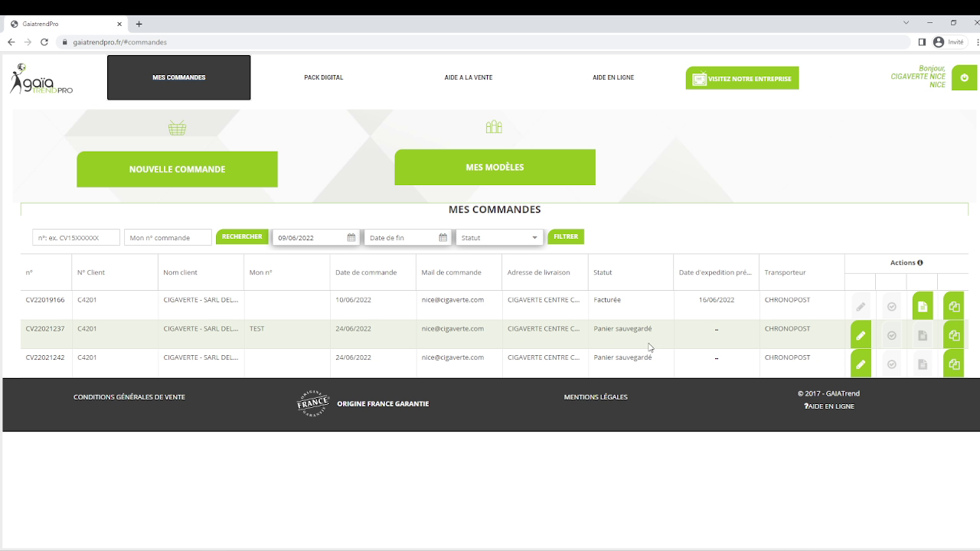Screen dimensions: 980x551
Task: Click the Filtrer button
Action: (566, 236)
